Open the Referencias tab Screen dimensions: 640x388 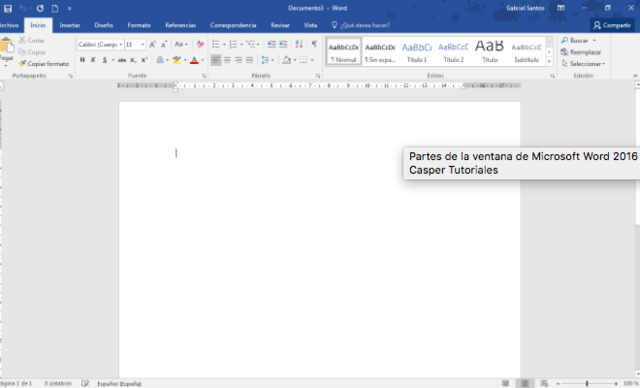point(180,25)
